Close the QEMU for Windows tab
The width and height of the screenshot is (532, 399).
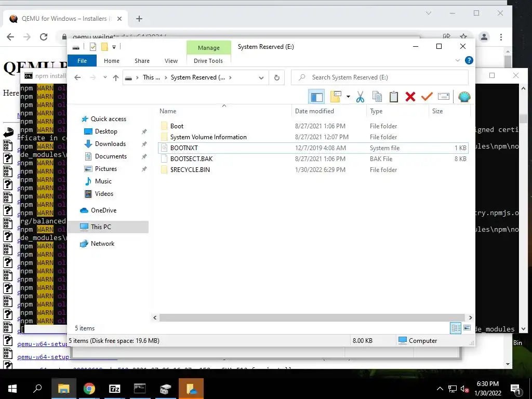(119, 19)
